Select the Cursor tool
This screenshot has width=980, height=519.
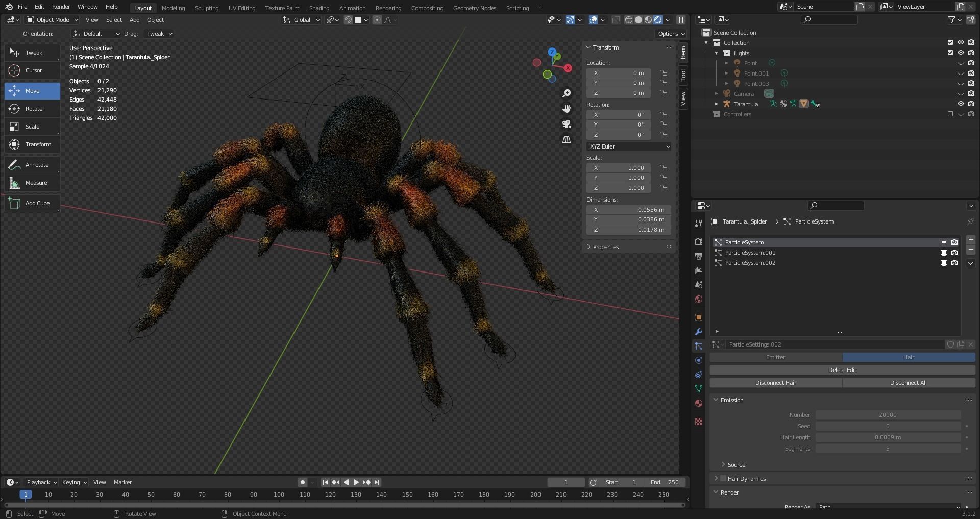click(32, 70)
